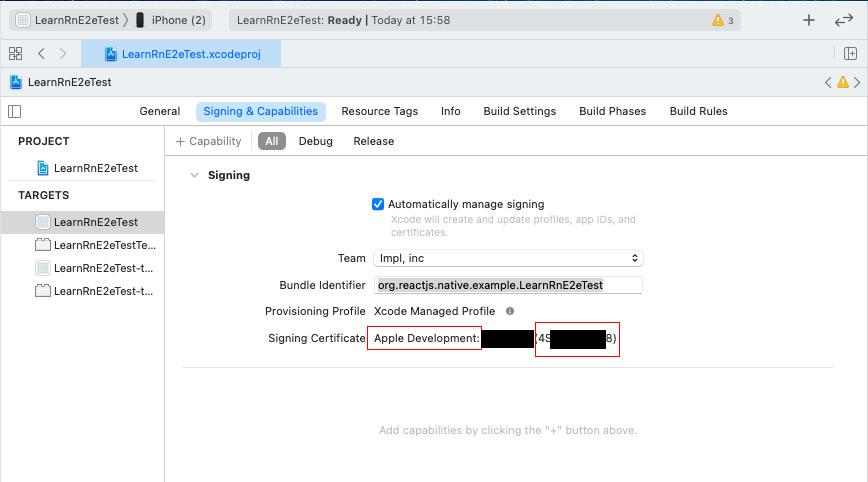Click the warning triangle in activity bar
This screenshot has width=868, height=482.
[x=718, y=20]
